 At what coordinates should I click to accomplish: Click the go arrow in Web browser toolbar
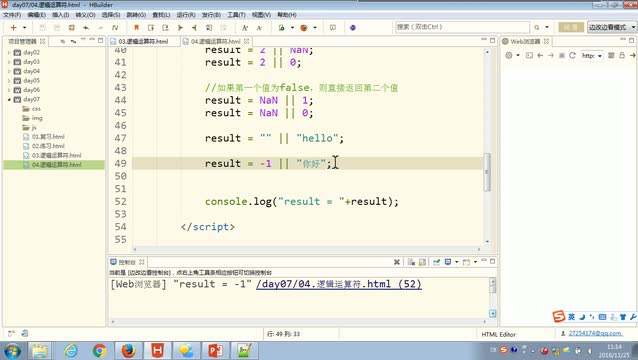click(632, 55)
